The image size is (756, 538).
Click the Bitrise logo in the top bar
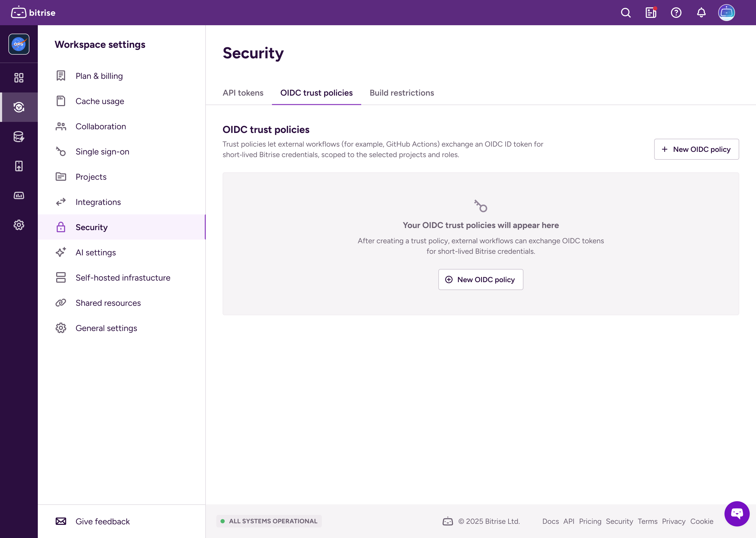33,13
